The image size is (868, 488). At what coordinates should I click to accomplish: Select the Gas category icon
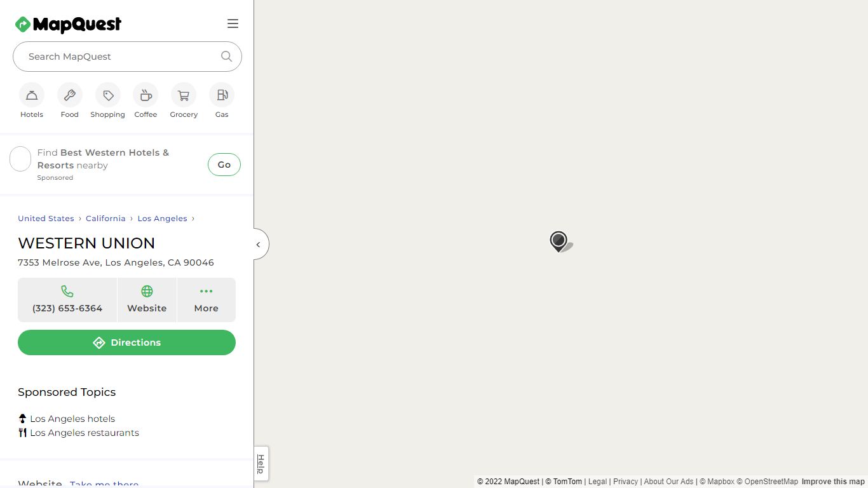click(222, 95)
